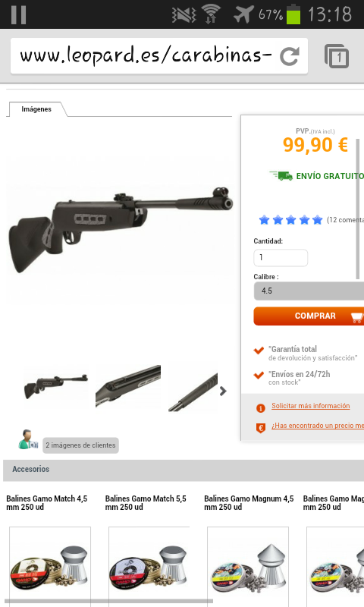Click the customer images avatar icon
The width and height of the screenshot is (364, 607).
point(28,439)
